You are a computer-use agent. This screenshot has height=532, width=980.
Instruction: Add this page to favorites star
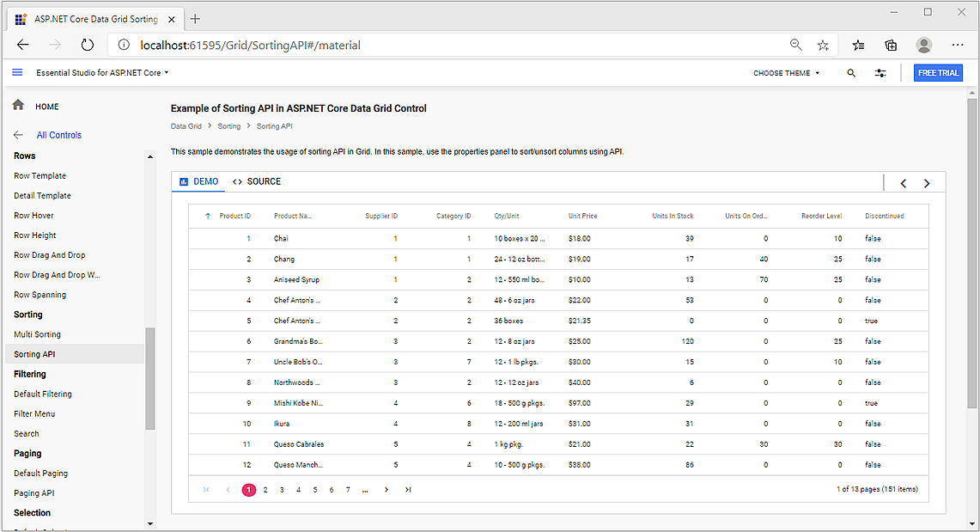pyautogui.click(x=823, y=45)
